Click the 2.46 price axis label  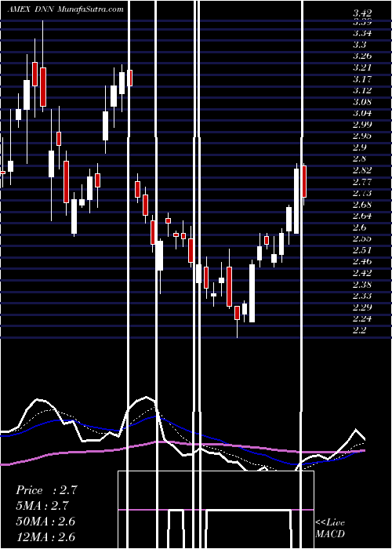click(x=362, y=261)
